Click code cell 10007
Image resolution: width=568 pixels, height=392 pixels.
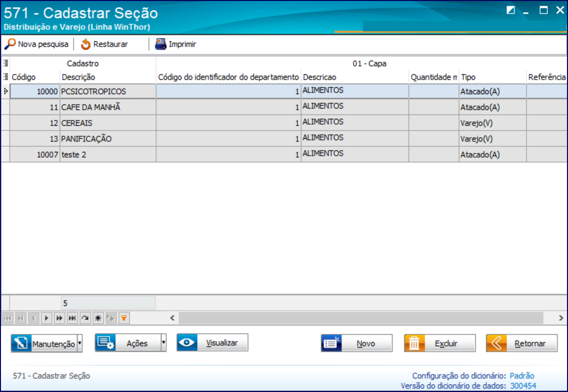tap(35, 155)
